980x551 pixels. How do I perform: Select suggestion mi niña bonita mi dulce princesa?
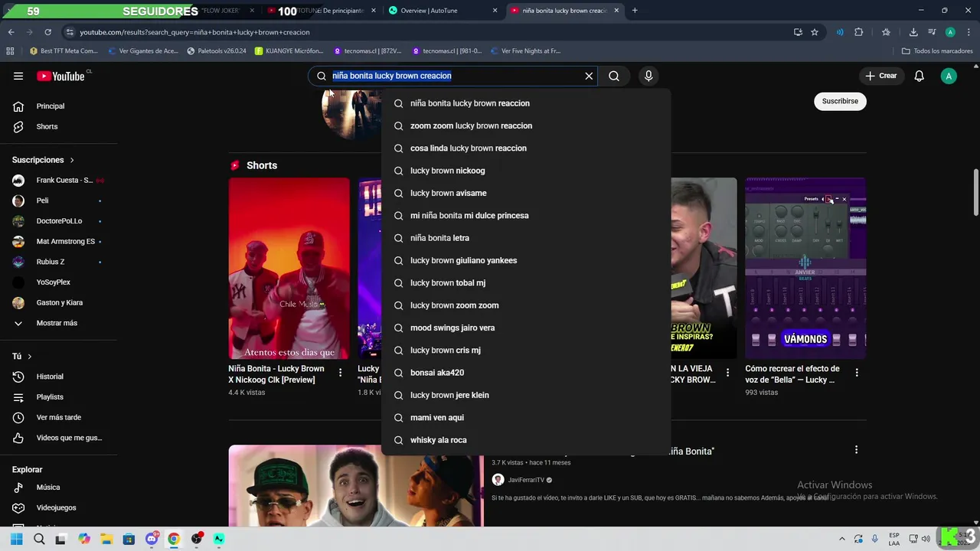click(x=526, y=216)
